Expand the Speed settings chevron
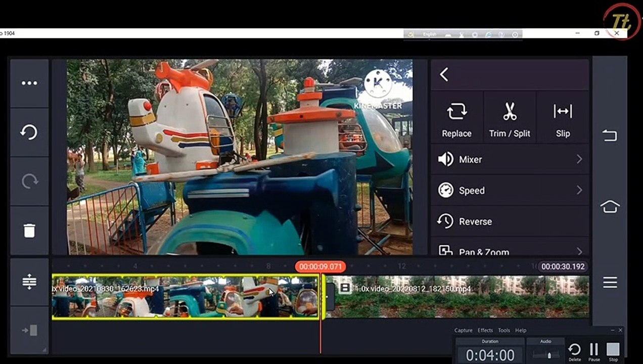This screenshot has width=643, height=364. (x=579, y=190)
